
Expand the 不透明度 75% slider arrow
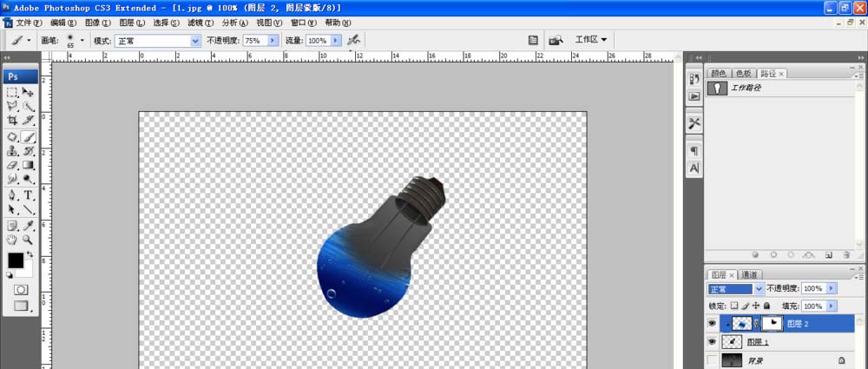274,41
